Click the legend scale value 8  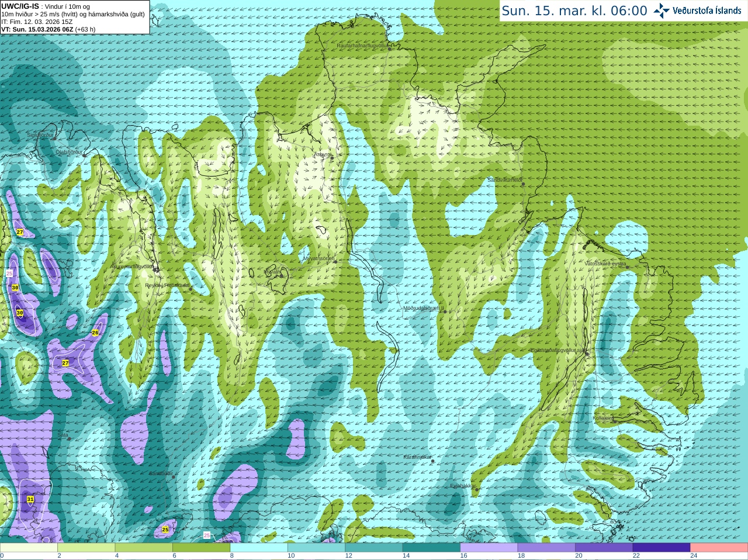coord(232,556)
